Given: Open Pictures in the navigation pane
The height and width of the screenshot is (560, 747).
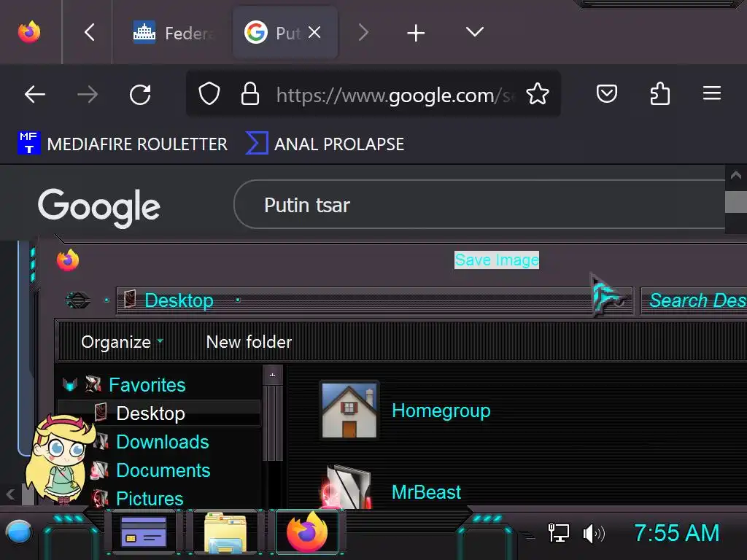Looking at the screenshot, I should click(x=150, y=499).
